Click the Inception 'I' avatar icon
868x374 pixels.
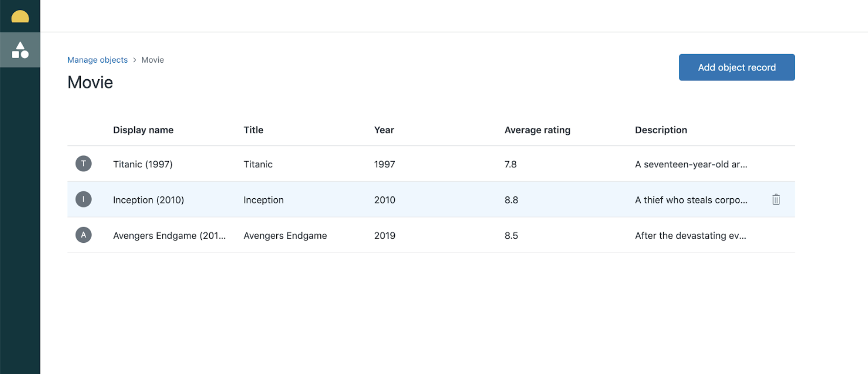click(x=83, y=199)
